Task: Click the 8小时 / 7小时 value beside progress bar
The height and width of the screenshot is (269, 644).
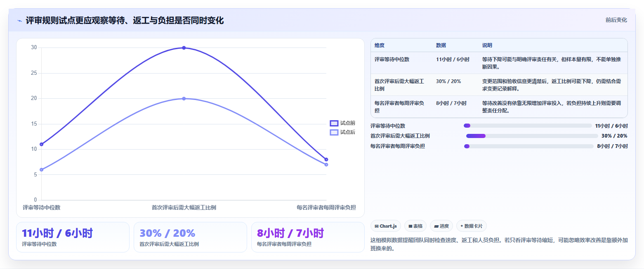Action: pyautogui.click(x=612, y=146)
